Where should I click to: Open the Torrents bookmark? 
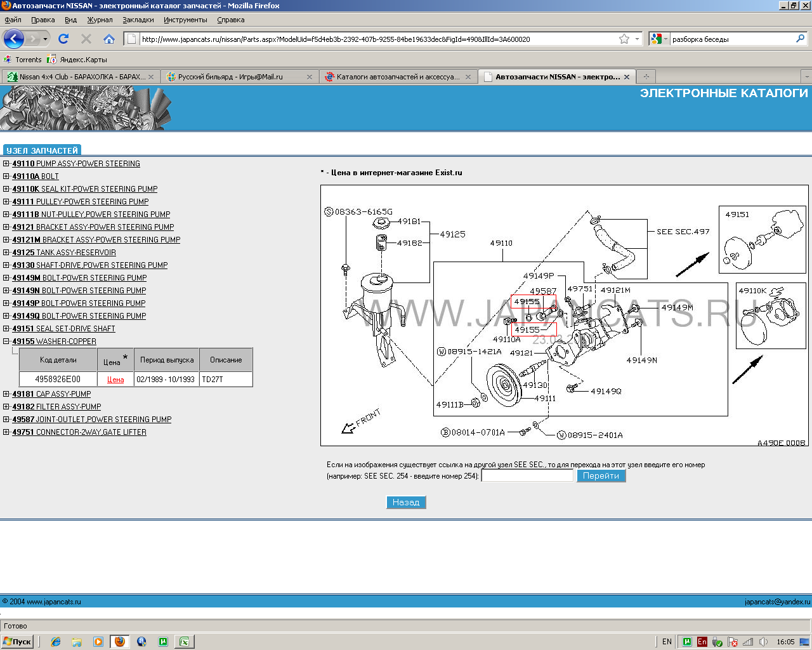pyautogui.click(x=23, y=60)
